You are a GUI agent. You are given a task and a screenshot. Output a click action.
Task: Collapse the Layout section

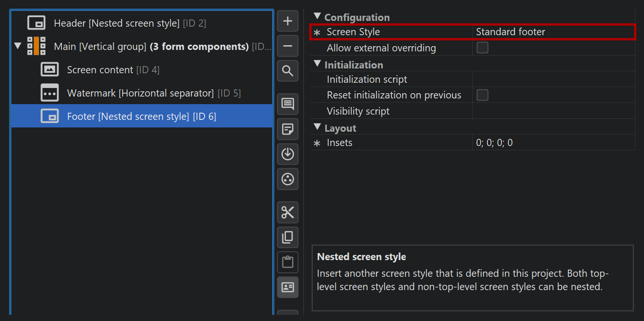pos(317,127)
